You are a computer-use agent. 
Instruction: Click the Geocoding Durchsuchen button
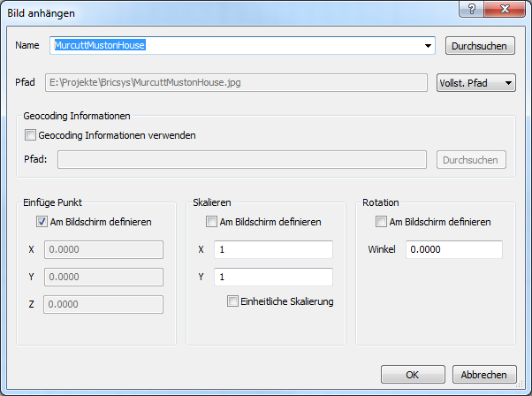tap(472, 160)
